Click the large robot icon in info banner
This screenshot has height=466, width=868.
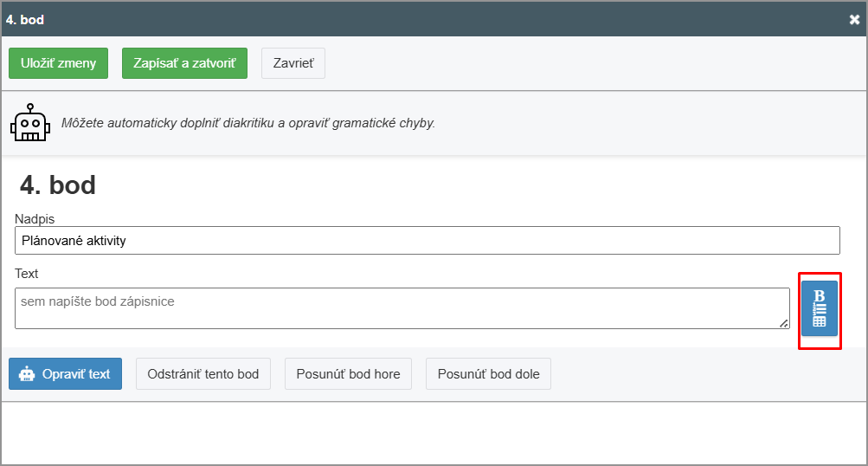[x=30, y=123]
